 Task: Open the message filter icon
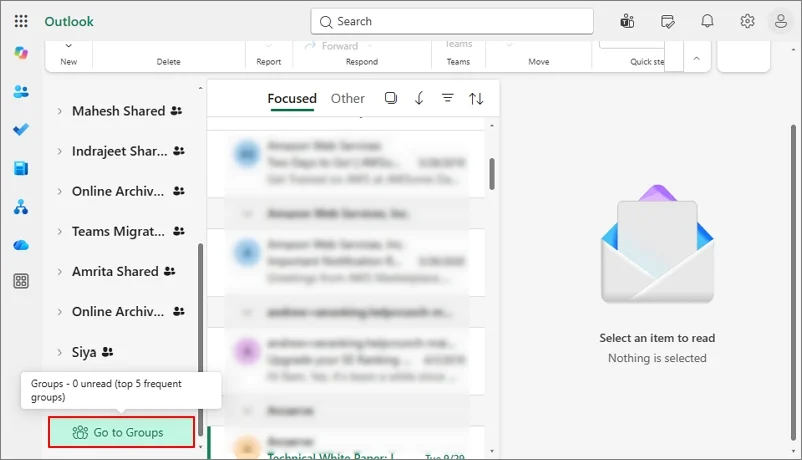click(x=448, y=98)
